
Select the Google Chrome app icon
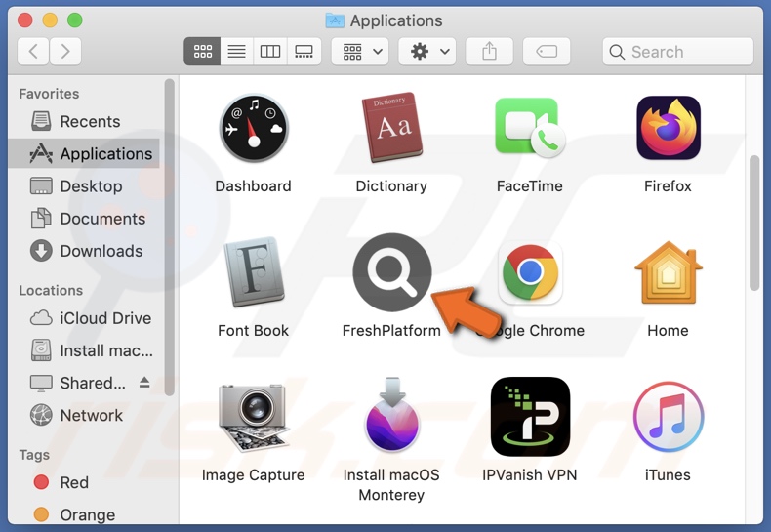[530, 272]
